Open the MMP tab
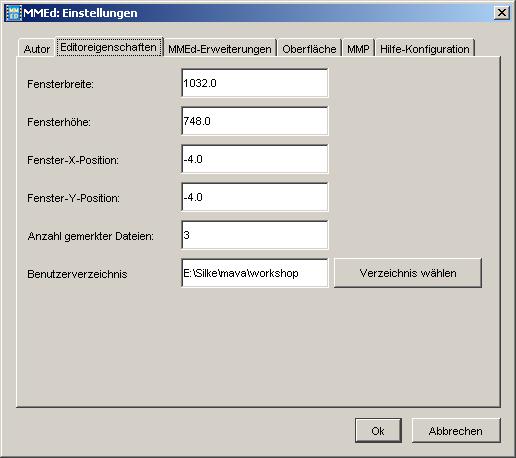 click(x=358, y=49)
